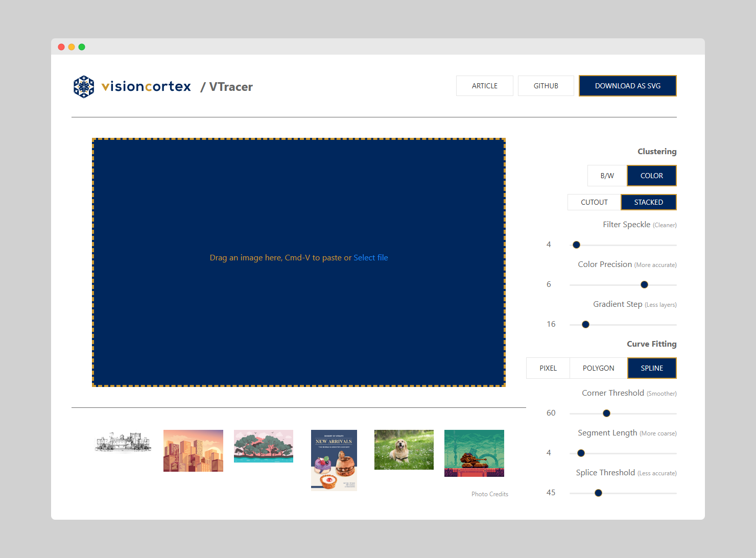Screen dimensions: 756x558
Task: Pick the pixel art tank sample
Action: point(474,453)
